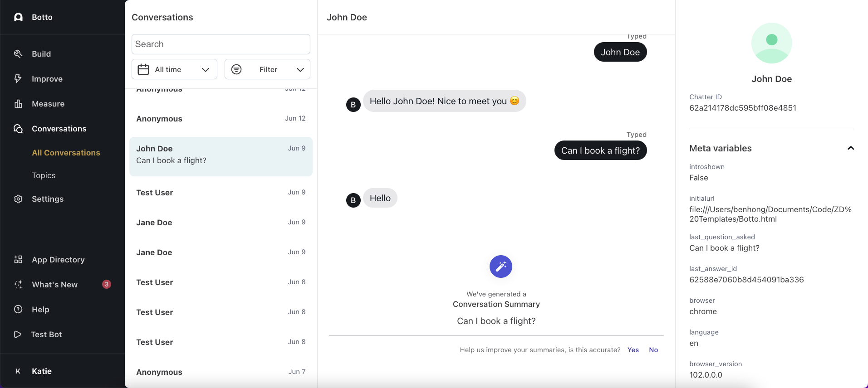
Task: Mark summary as inaccurate with No
Action: [653, 350]
